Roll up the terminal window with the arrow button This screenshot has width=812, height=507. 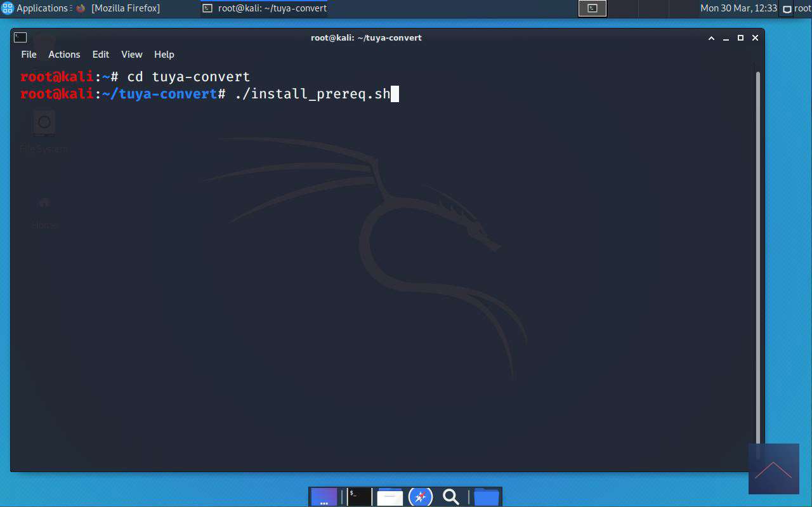[711, 38]
